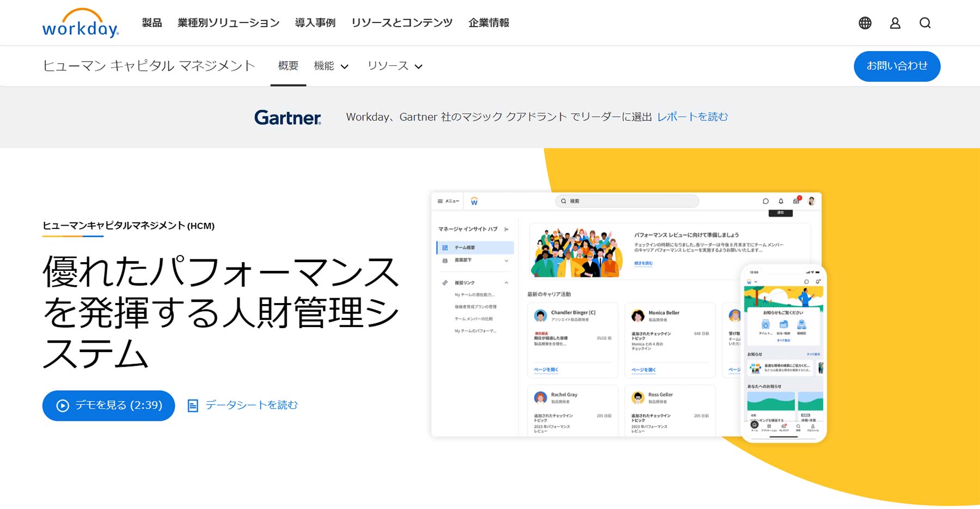Open the データシートを読む link

click(x=243, y=405)
